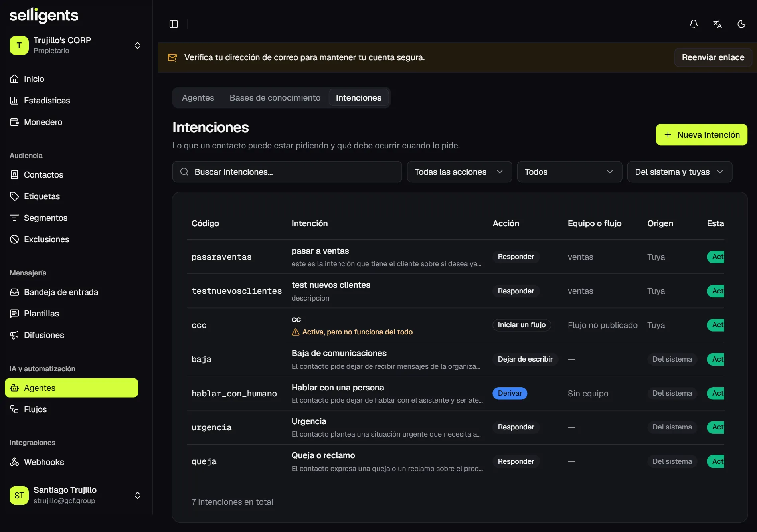Open the Todos filter dropdown
The image size is (757, 532).
point(569,172)
